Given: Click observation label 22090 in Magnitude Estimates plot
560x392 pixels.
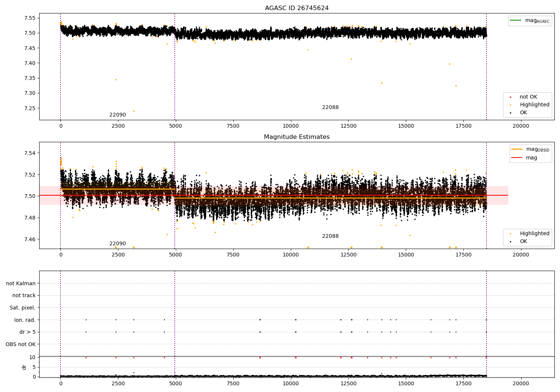Looking at the screenshot, I should tap(118, 243).
